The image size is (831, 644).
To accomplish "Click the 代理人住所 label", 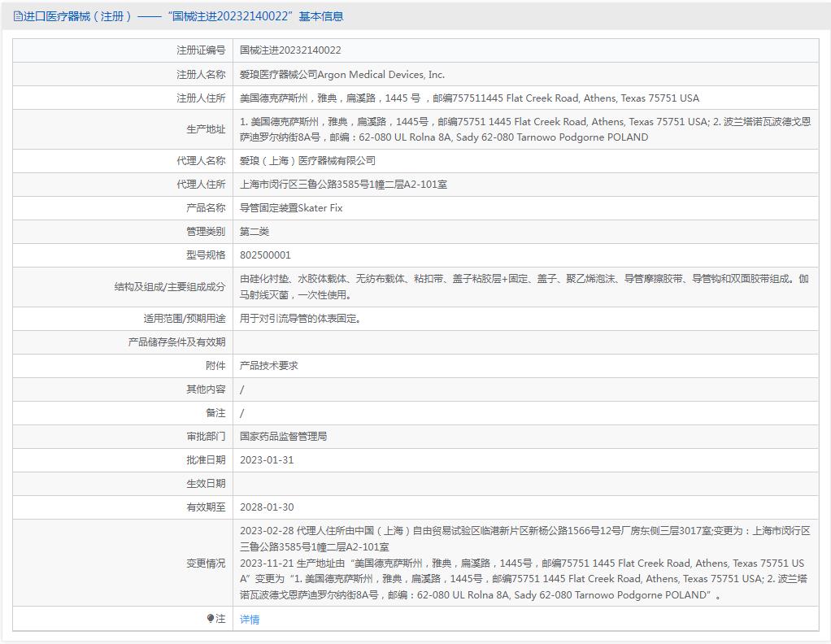I will 201,185.
